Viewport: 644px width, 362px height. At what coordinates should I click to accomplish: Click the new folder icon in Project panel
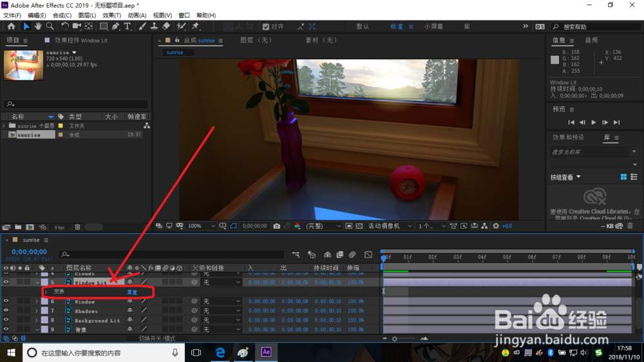click(18, 227)
